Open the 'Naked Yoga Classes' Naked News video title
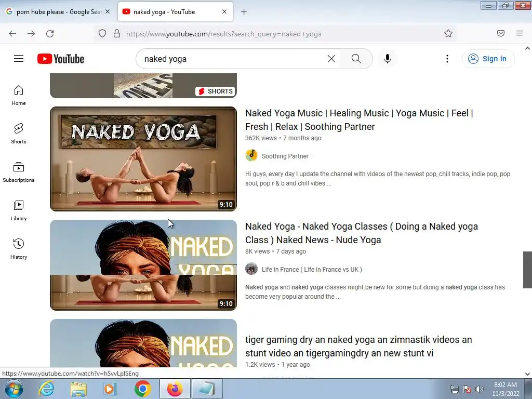 [x=362, y=233]
